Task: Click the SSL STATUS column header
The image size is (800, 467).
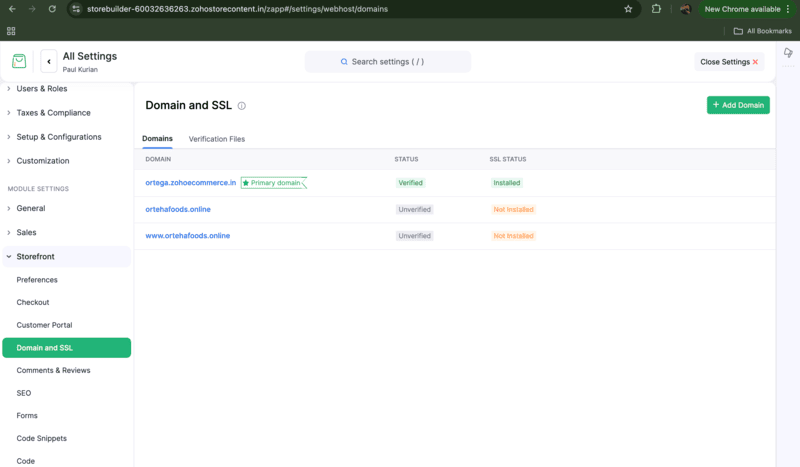Action: point(508,159)
